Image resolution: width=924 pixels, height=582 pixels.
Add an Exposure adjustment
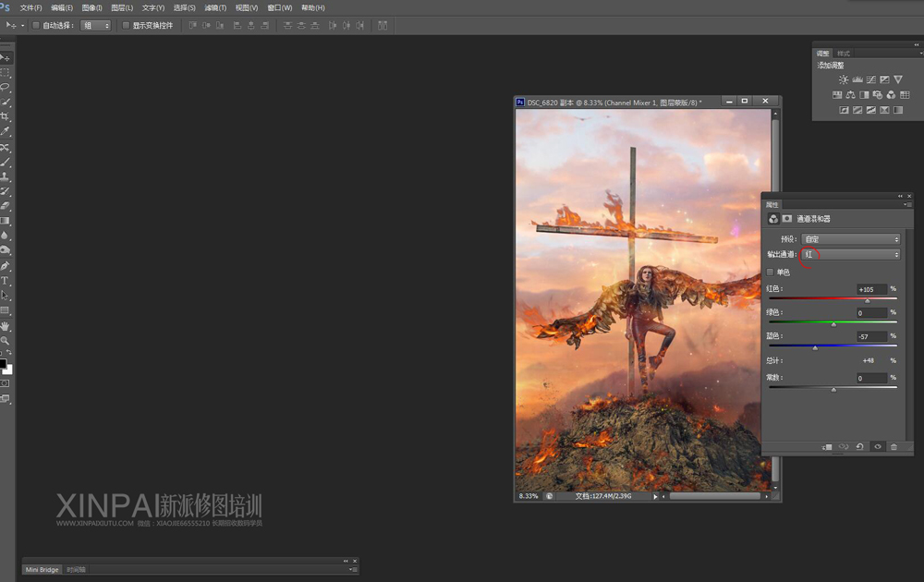click(884, 79)
